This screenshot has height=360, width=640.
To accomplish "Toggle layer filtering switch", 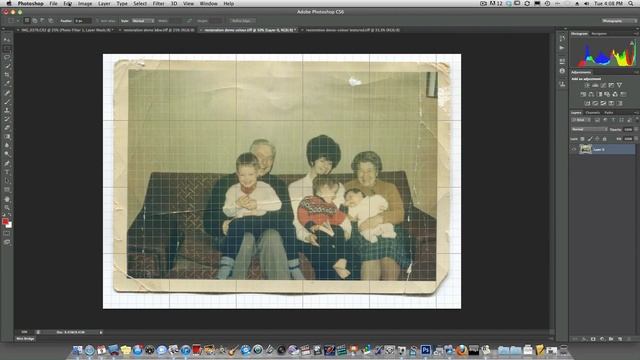I will (636, 120).
